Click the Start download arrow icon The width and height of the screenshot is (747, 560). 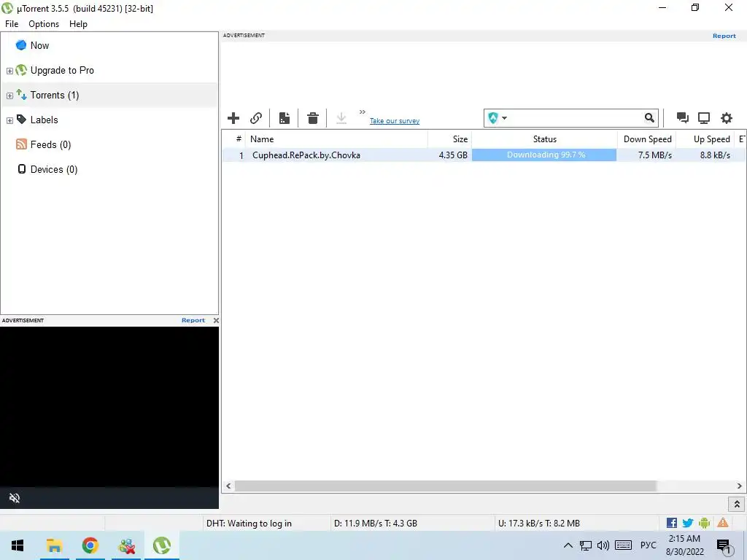[x=341, y=118]
